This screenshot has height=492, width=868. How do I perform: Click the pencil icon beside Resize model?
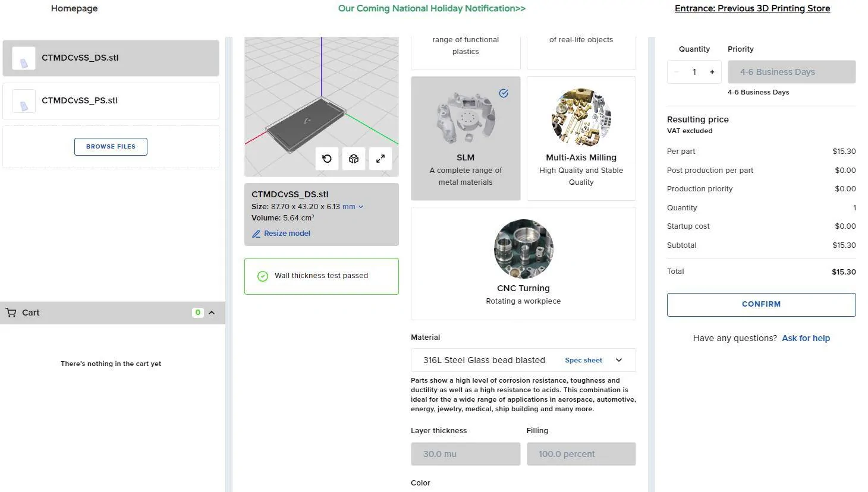256,234
